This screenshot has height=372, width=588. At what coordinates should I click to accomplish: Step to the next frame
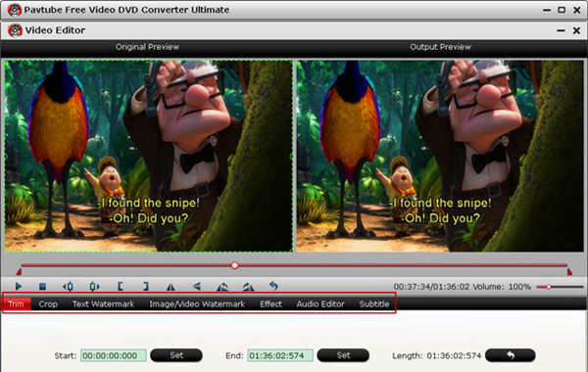point(94,287)
